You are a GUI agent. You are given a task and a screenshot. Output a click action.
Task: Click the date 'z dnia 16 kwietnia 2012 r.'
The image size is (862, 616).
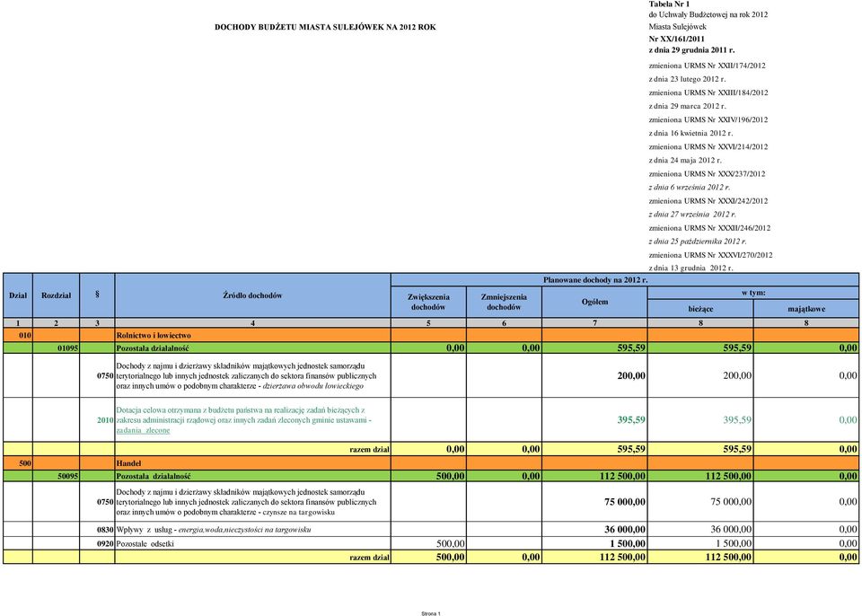[690, 133]
